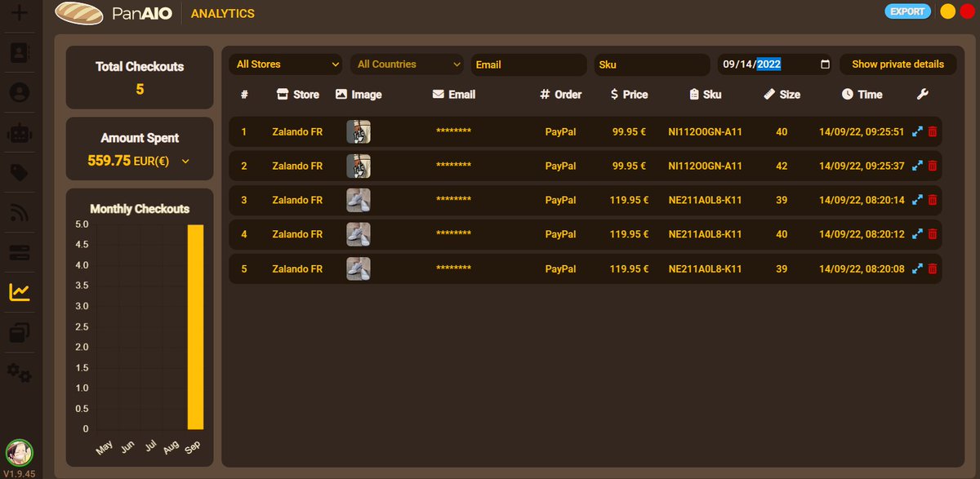This screenshot has width=980, height=479.
Task: Click time 14/09/22, 09:25:37
Action: point(862,166)
